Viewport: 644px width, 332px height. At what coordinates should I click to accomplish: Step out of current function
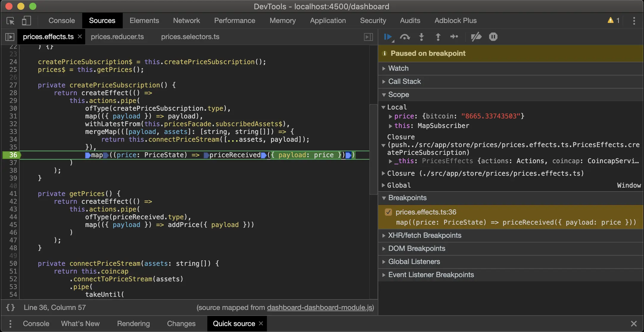(x=438, y=37)
